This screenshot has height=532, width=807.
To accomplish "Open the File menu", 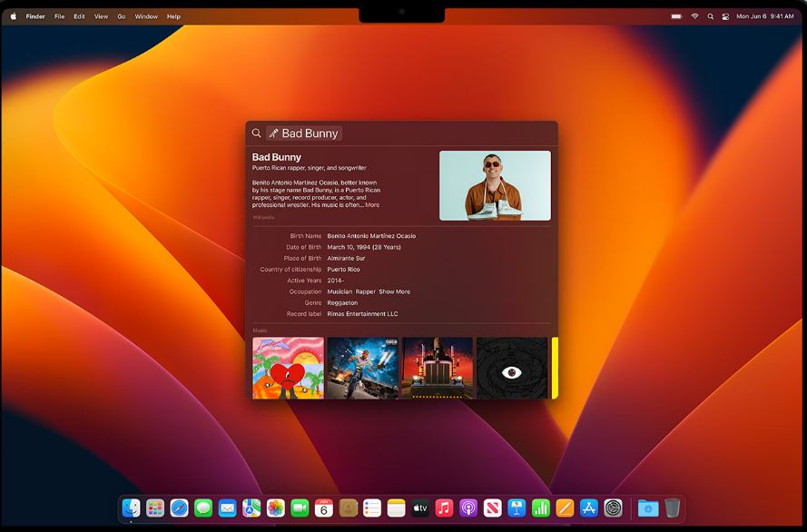I will [60, 16].
